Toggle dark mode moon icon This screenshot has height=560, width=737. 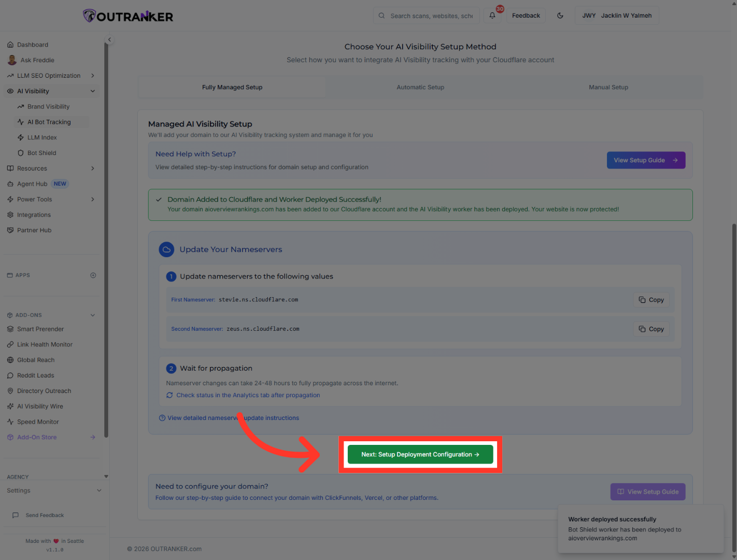tap(560, 16)
